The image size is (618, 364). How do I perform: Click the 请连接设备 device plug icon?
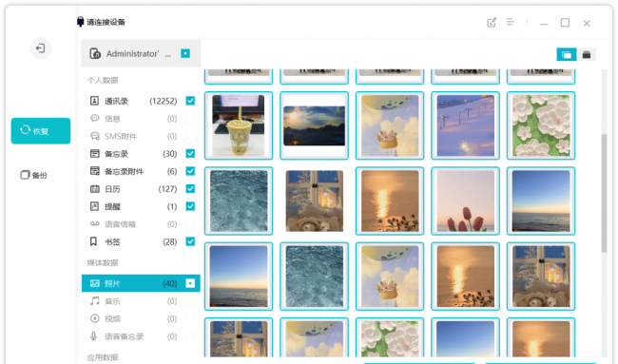click(81, 22)
